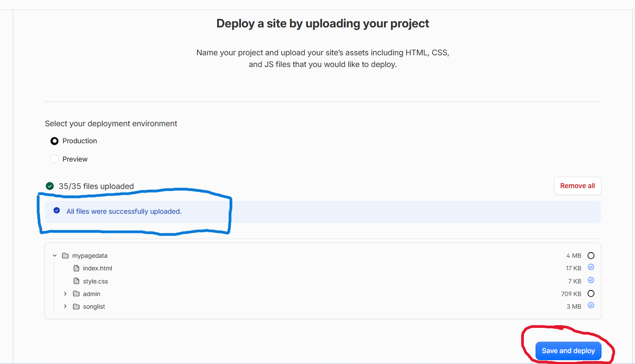
Task: Click the '17 KB' size value
Action: (574, 268)
